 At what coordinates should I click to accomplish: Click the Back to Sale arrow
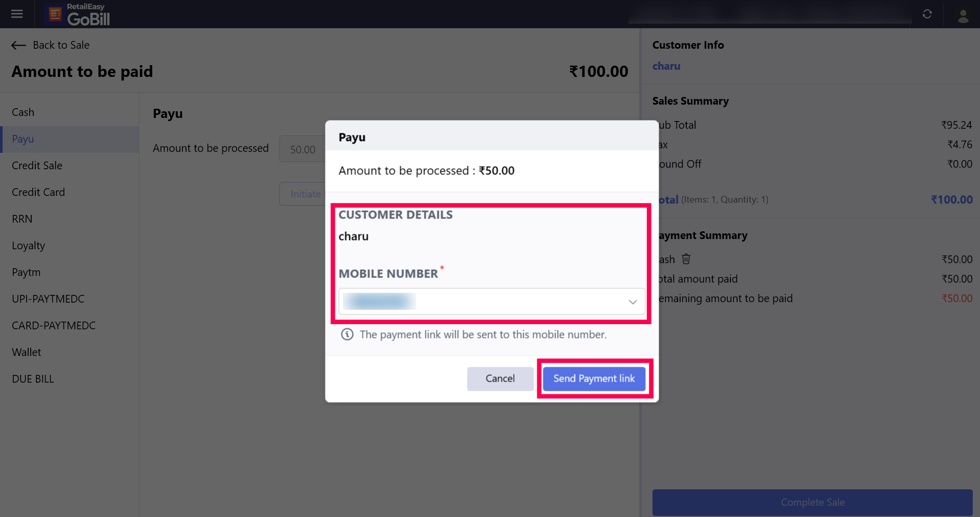pyautogui.click(x=19, y=45)
